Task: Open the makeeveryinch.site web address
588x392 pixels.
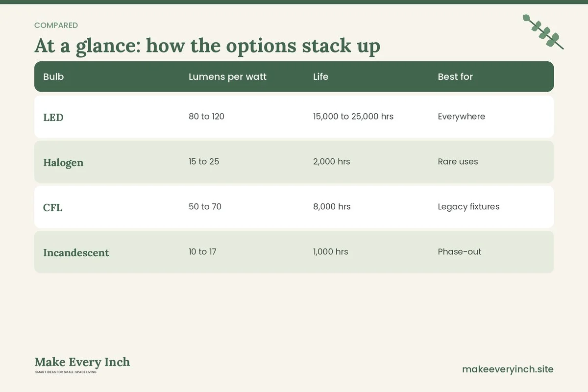Action: click(508, 369)
